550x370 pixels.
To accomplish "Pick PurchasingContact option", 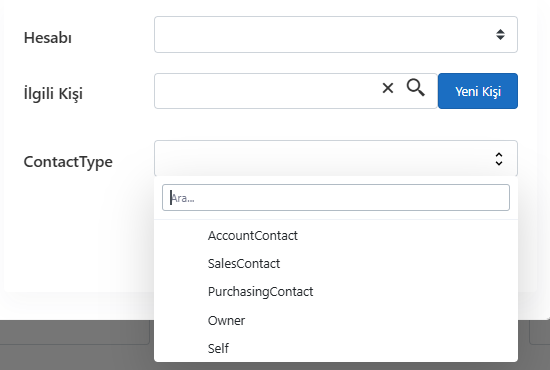I will (x=336, y=292).
